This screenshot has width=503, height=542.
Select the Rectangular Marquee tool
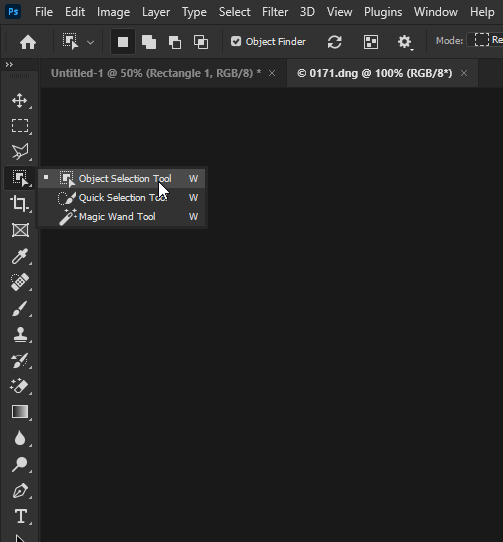click(x=20, y=126)
